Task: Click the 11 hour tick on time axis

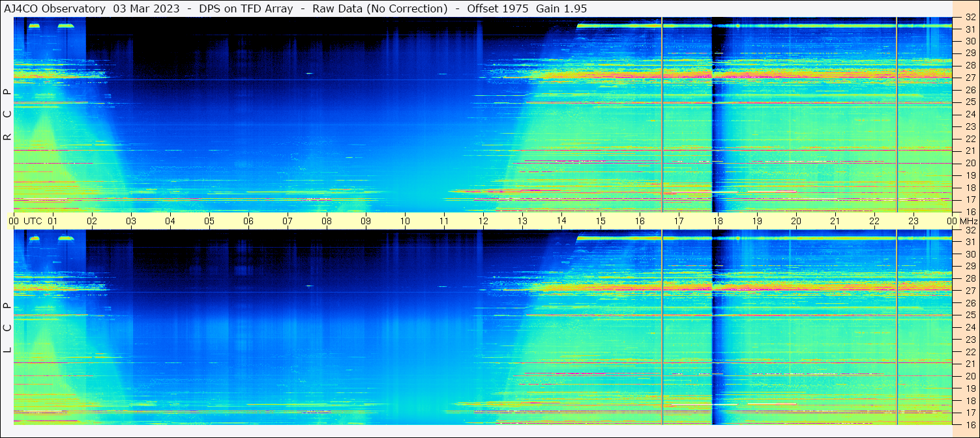Action: click(x=444, y=221)
